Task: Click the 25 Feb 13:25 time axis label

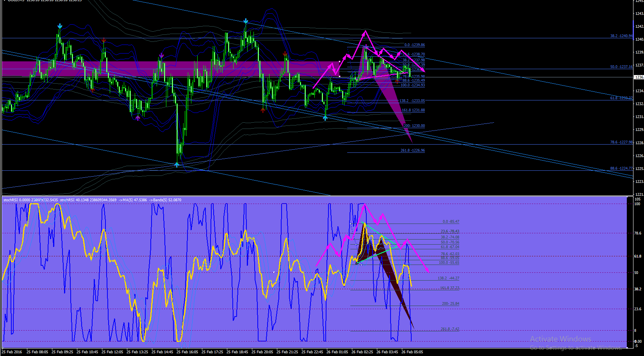Action: click(x=137, y=352)
